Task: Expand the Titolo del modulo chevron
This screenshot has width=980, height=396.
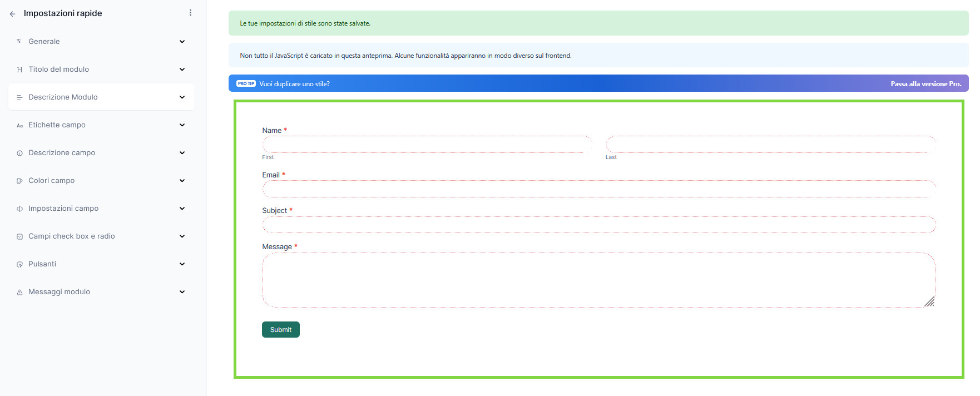Action: [x=182, y=69]
